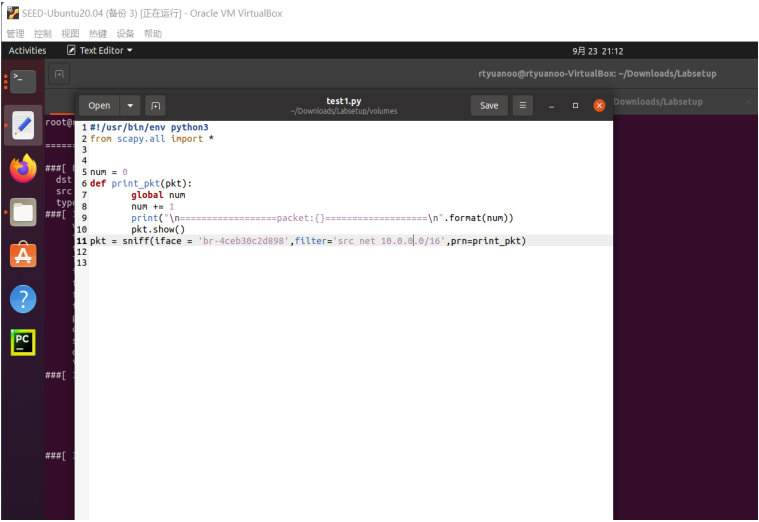The width and height of the screenshot is (759, 522).
Task: Open the Text Editor app menu in top bar
Action: [100, 50]
